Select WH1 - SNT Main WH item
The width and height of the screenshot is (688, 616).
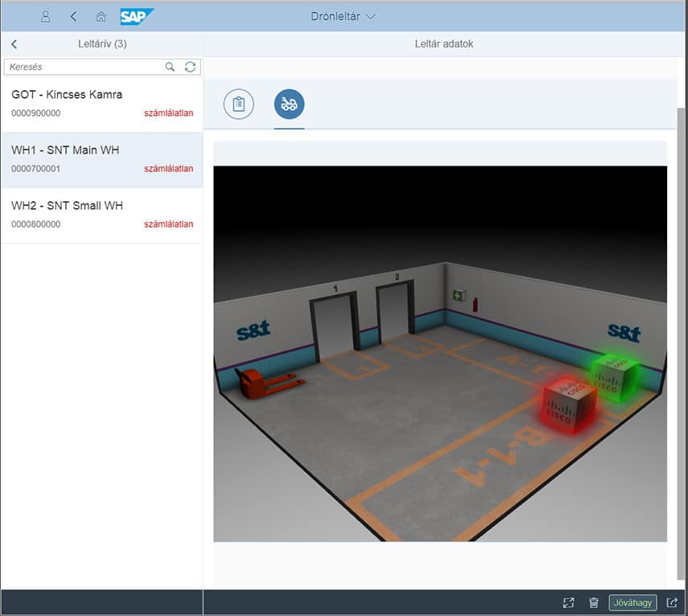tap(101, 159)
